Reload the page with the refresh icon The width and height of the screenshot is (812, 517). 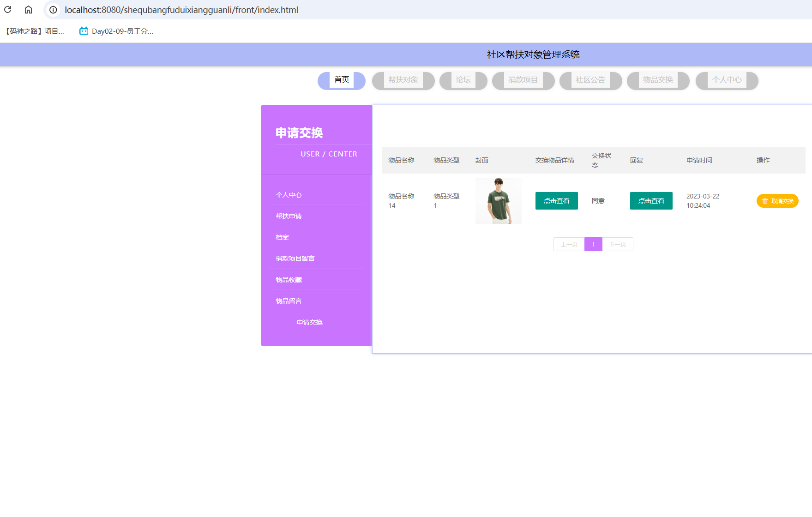(8, 10)
